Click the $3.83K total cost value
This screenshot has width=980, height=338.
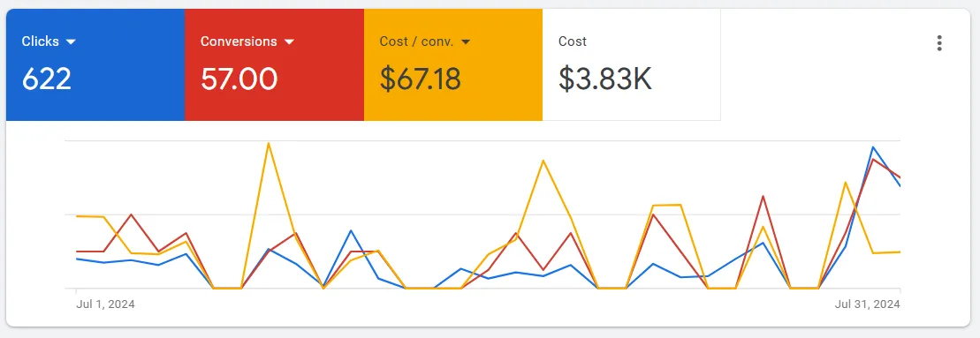coord(605,79)
